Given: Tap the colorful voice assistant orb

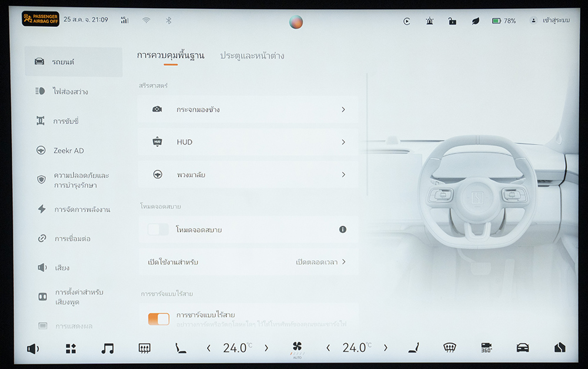Looking at the screenshot, I should [x=296, y=22].
